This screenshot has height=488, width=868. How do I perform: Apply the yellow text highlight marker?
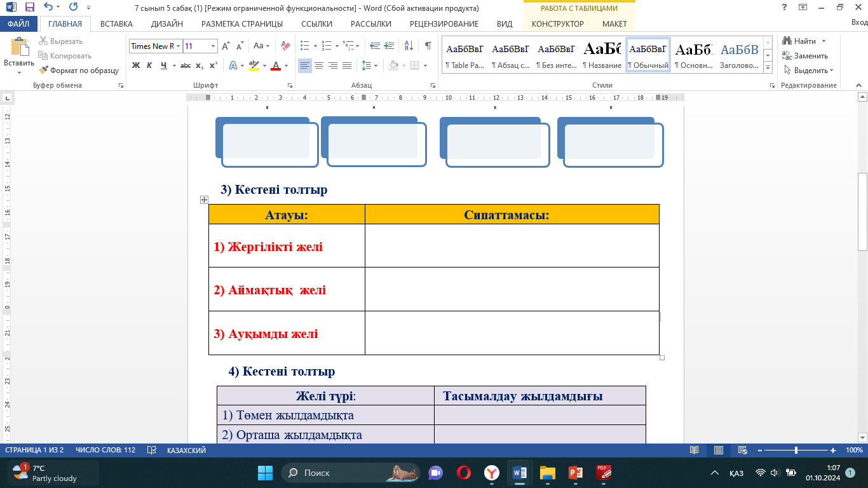(254, 65)
